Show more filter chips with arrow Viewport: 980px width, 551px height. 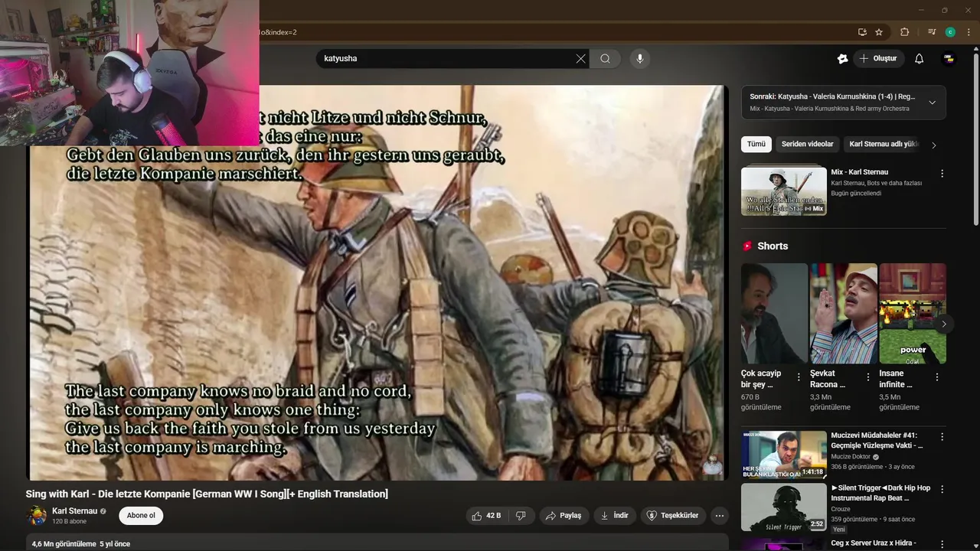coord(933,145)
